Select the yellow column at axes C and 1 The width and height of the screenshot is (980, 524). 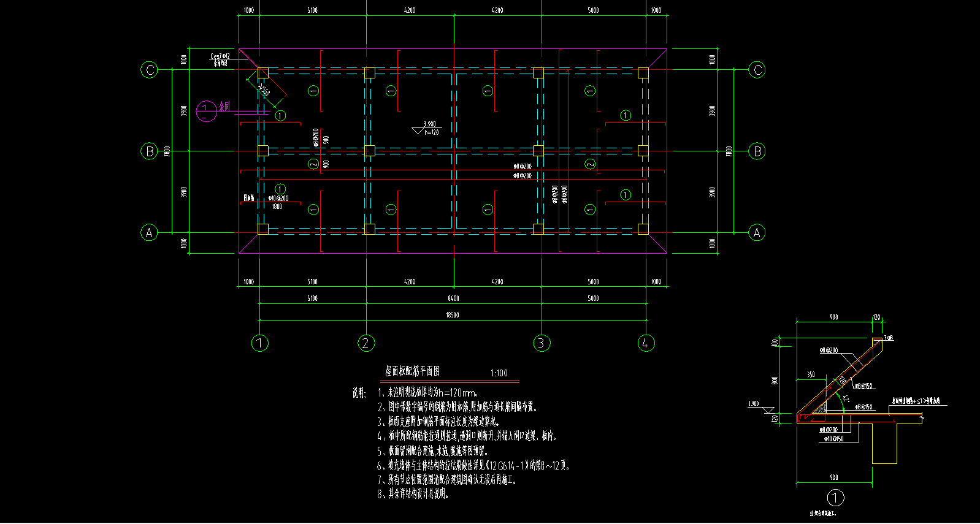tap(263, 73)
